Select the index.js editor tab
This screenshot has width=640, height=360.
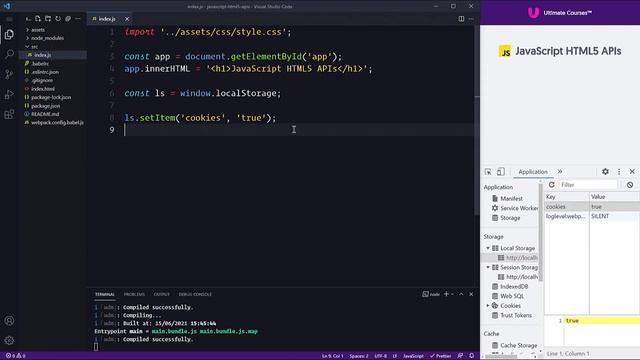point(107,19)
